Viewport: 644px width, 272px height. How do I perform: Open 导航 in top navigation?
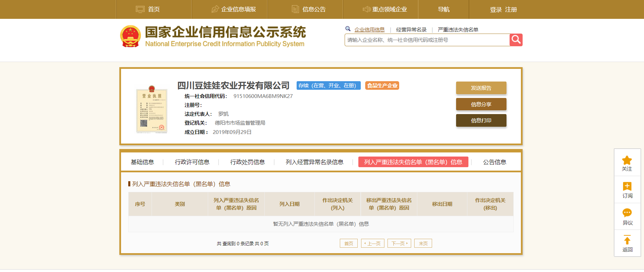point(443,9)
